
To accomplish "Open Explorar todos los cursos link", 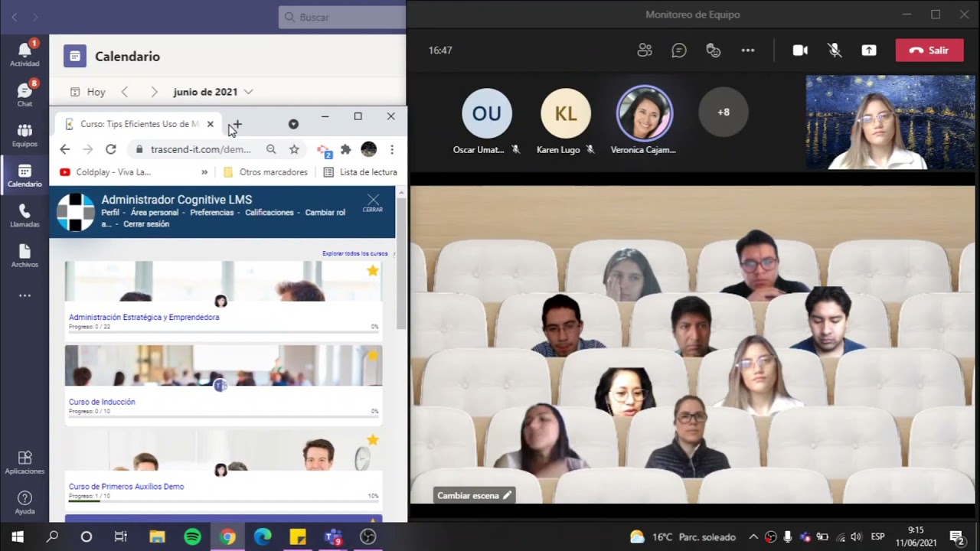I will point(355,253).
